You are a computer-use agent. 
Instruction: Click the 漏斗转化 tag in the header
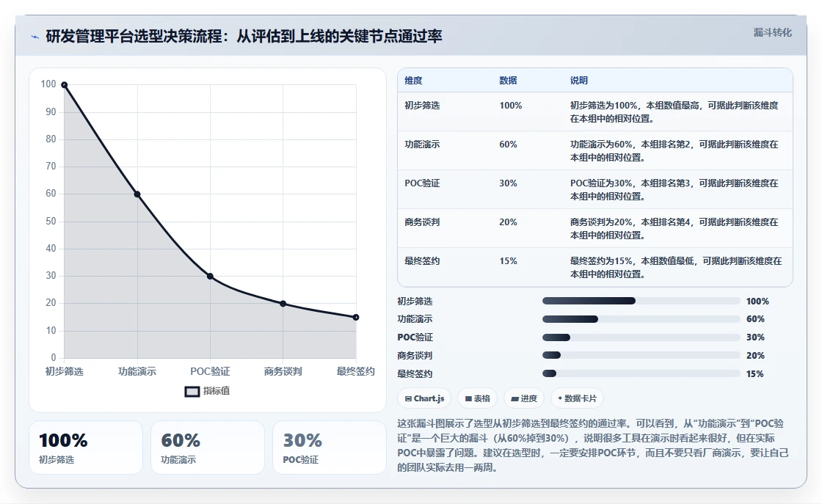tap(772, 32)
